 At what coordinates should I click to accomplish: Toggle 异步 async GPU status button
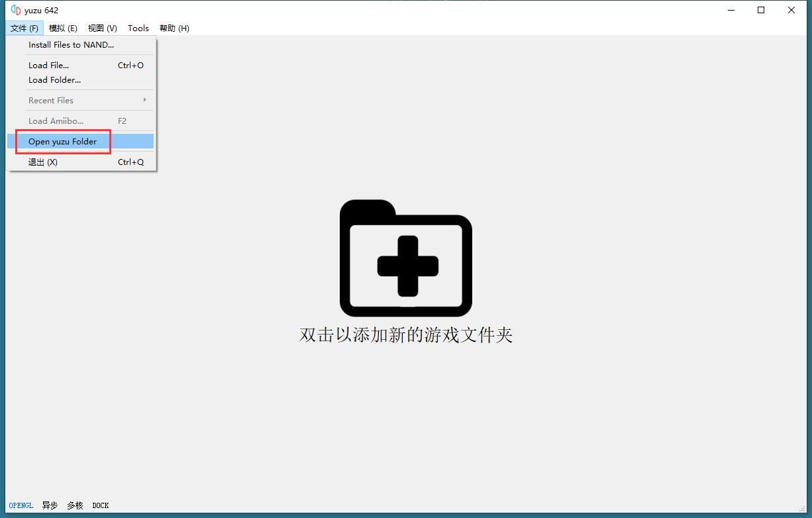point(50,505)
